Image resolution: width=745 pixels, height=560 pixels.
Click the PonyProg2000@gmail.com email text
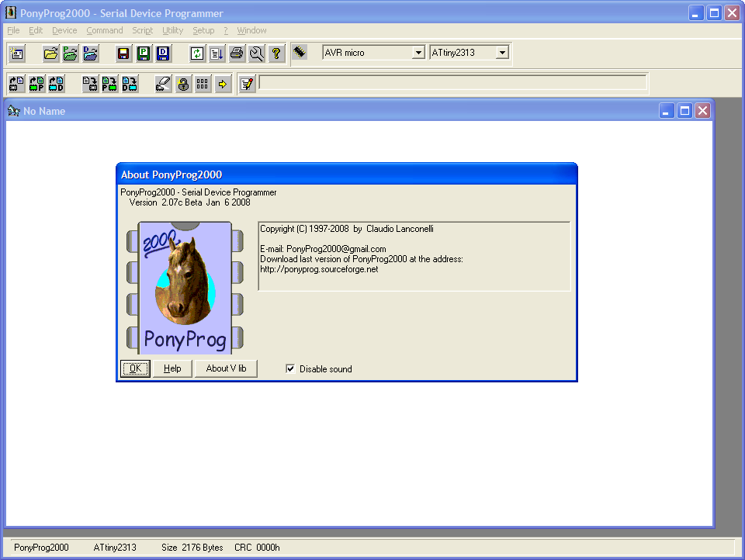point(336,249)
